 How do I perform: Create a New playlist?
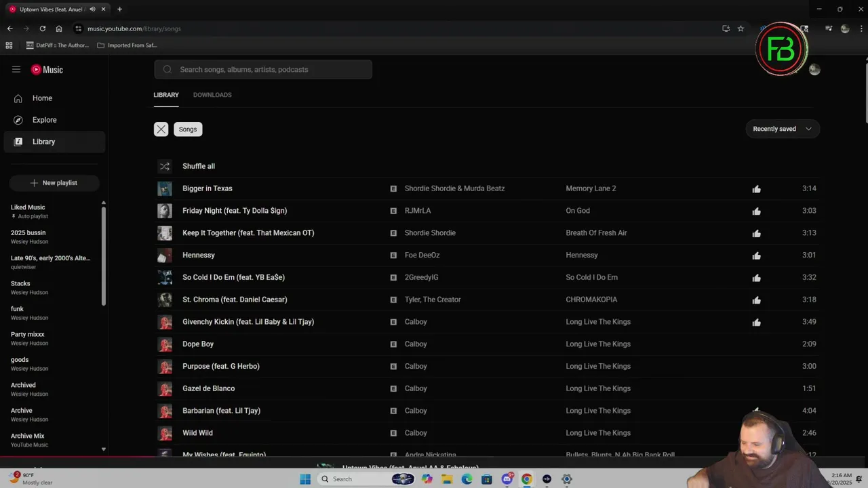click(54, 183)
